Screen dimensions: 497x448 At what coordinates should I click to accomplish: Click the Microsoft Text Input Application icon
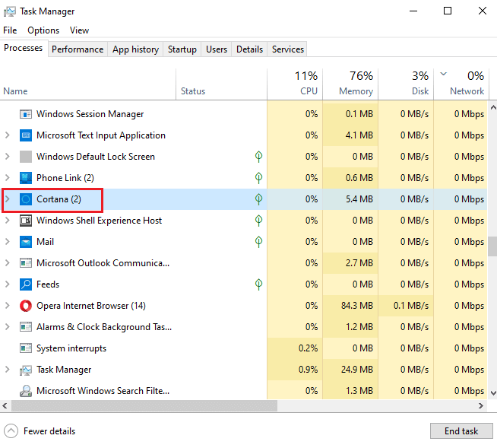point(26,135)
